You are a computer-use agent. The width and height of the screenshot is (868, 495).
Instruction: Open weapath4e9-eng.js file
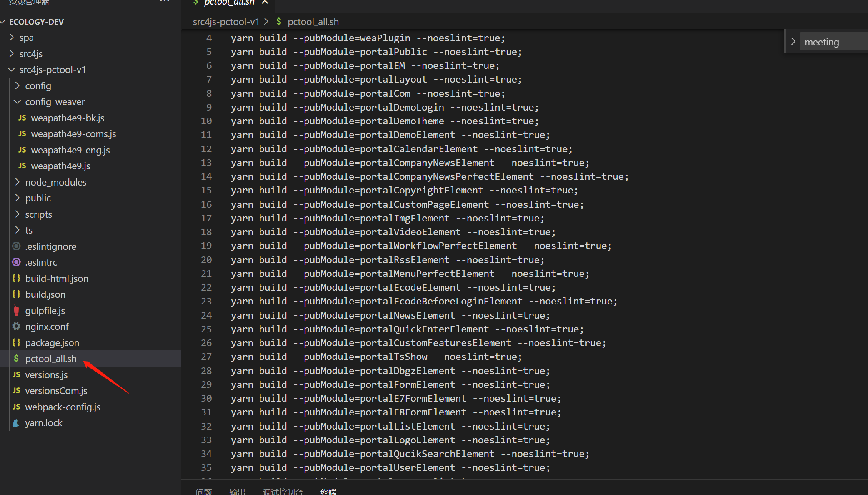click(70, 150)
